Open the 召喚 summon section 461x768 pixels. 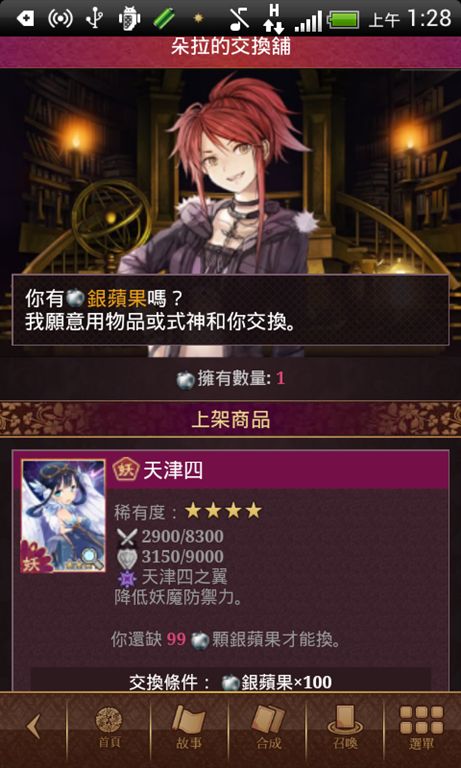point(345,728)
